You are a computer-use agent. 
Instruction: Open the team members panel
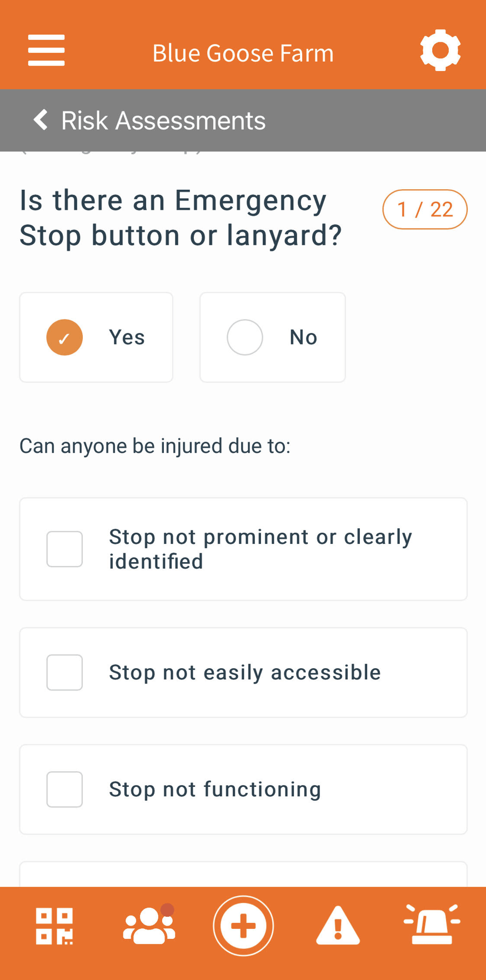[148, 925]
